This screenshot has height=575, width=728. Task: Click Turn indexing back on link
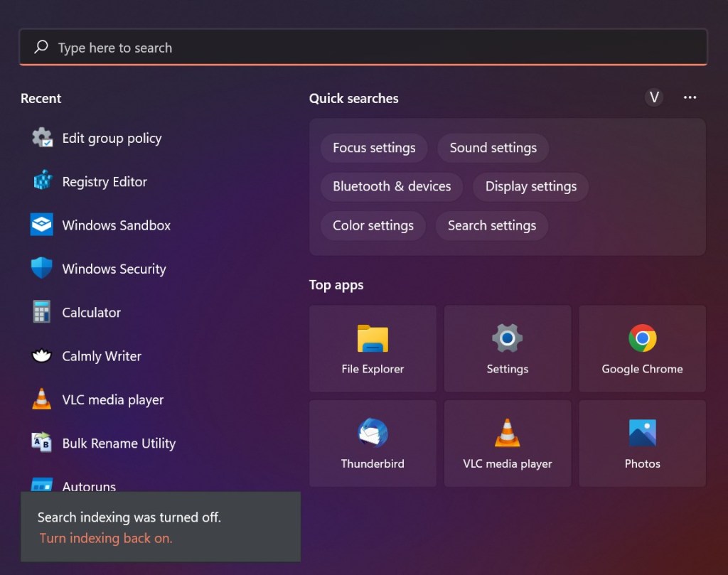pos(106,538)
